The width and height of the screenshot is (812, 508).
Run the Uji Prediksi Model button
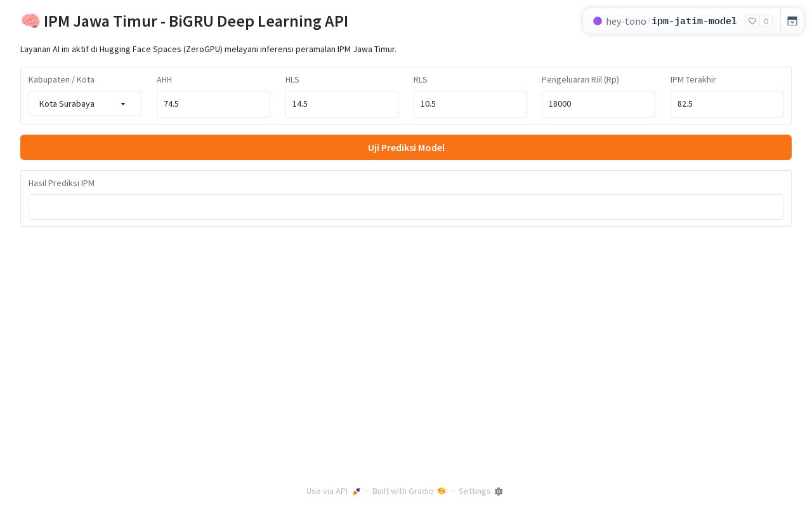coord(406,147)
